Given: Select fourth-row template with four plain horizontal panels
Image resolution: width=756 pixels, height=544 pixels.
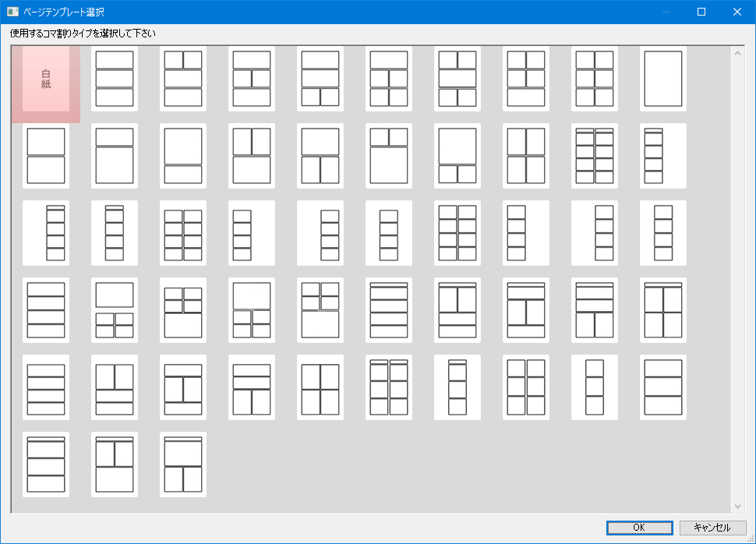Looking at the screenshot, I should [x=46, y=310].
